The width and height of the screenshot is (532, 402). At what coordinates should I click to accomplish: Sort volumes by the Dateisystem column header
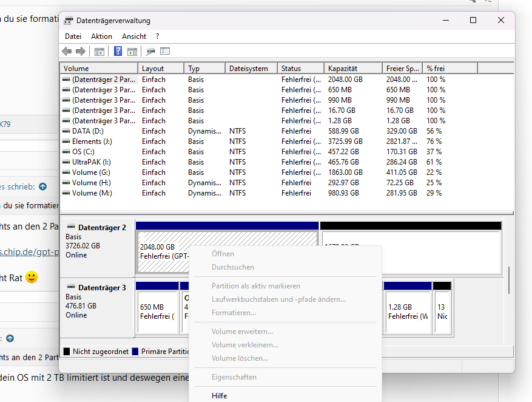tap(249, 69)
